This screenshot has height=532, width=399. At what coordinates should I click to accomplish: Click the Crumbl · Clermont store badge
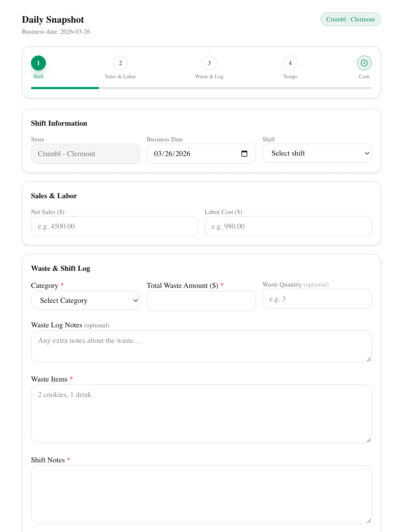click(x=350, y=19)
